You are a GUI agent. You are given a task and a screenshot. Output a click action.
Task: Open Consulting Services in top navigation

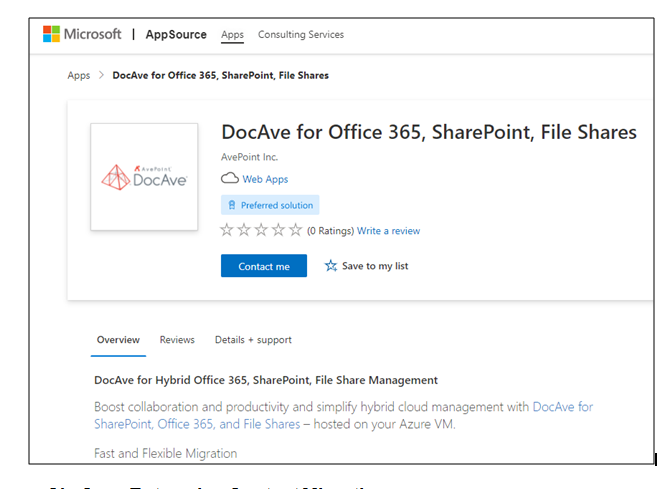pos(301,35)
